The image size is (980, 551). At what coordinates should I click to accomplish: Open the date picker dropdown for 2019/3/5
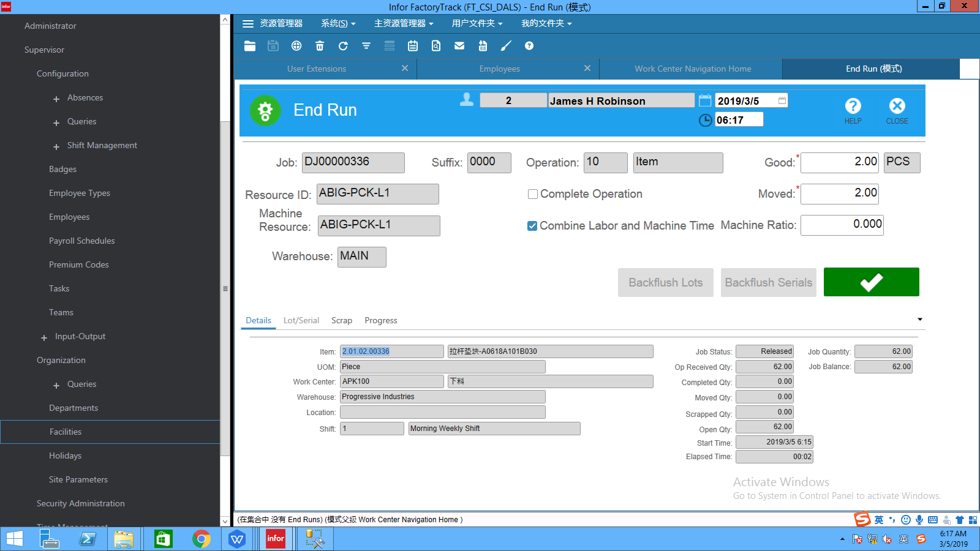click(x=782, y=100)
